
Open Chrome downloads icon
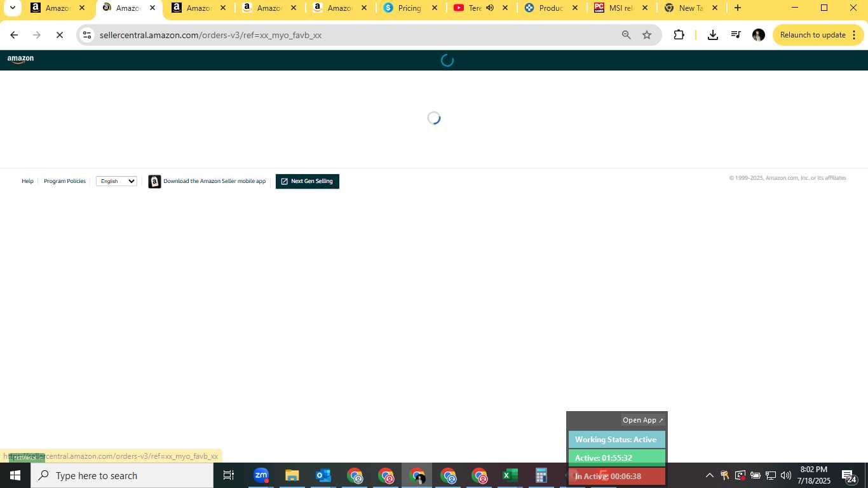[x=713, y=35]
